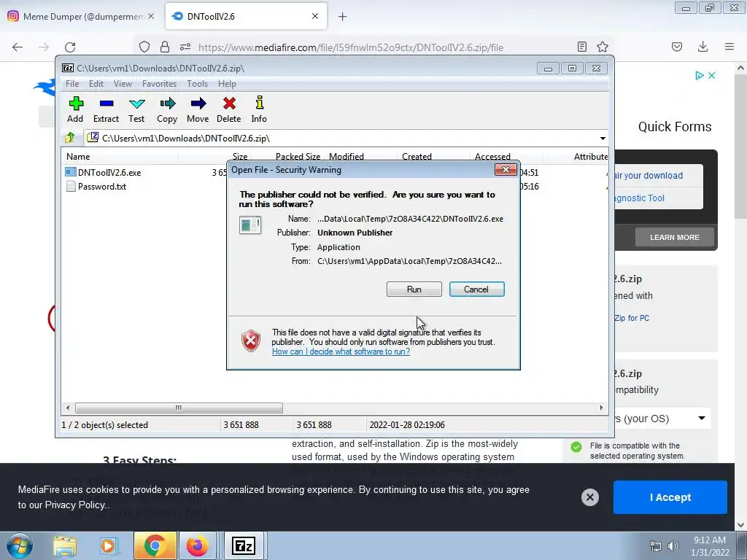The width and height of the screenshot is (747, 560).
Task: Click the taskbar clock showing 9:12 AM
Action: click(710, 546)
